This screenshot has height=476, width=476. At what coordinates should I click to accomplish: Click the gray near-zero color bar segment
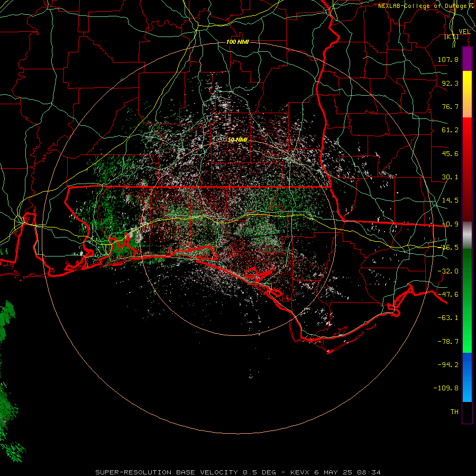pos(467,235)
